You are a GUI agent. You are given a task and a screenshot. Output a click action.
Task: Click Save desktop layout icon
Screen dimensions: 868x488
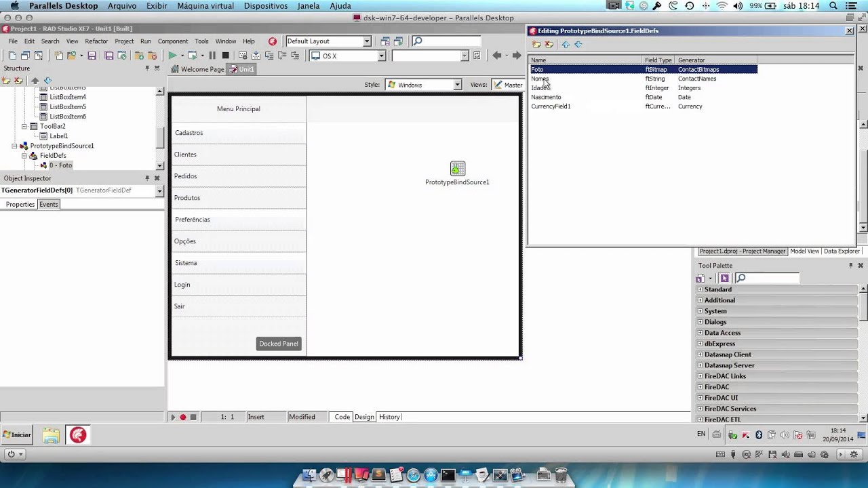pos(385,41)
